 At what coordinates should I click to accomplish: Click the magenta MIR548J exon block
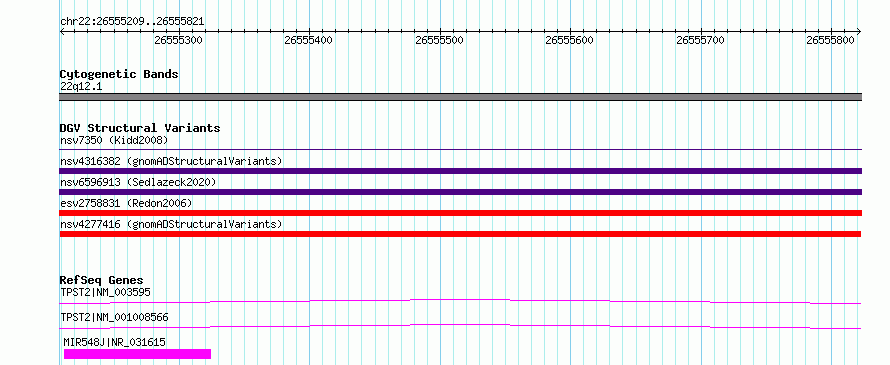(x=137, y=354)
